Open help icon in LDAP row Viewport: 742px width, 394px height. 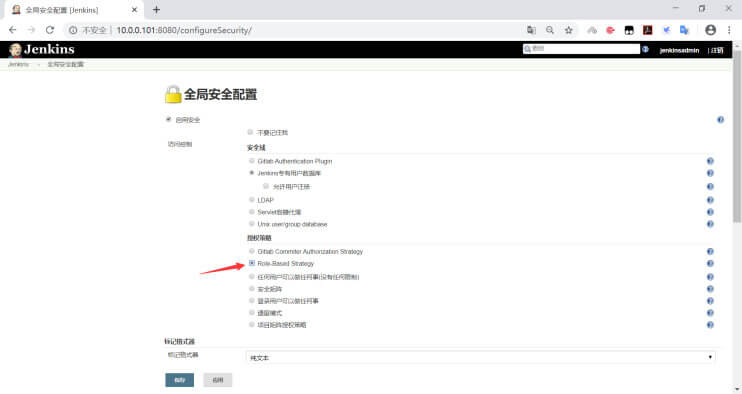coord(710,200)
